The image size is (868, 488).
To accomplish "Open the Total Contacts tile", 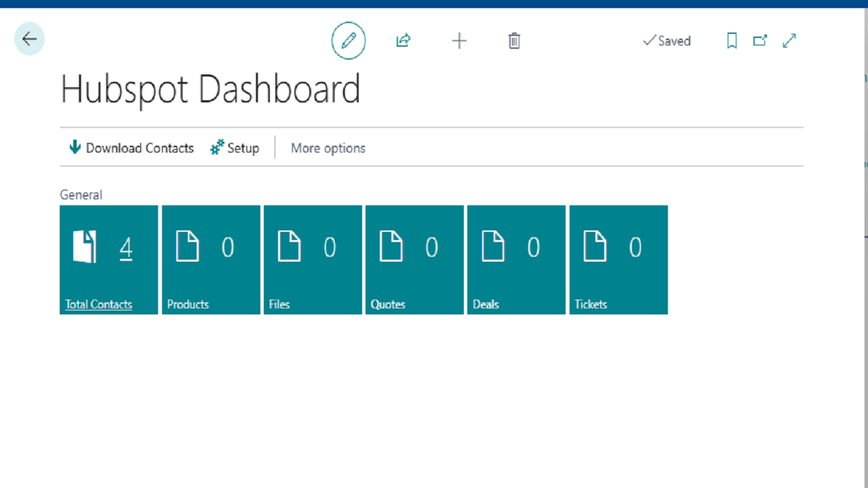I will (x=108, y=260).
